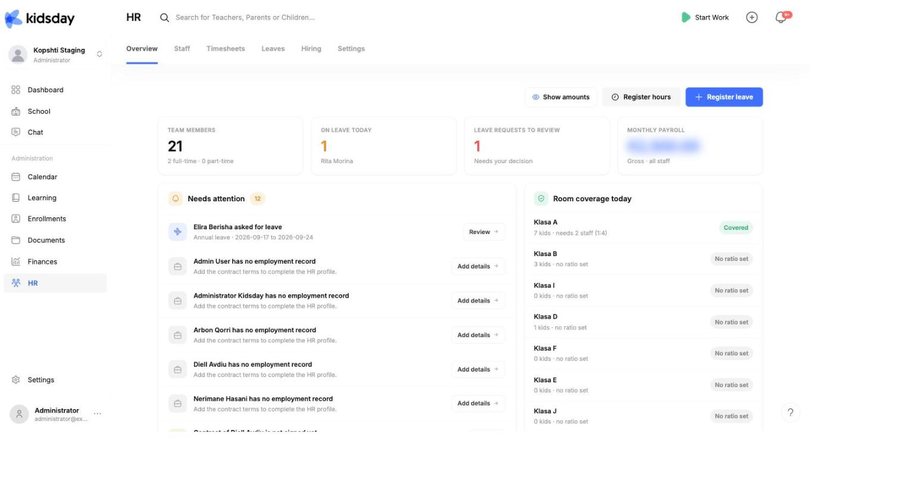The height and width of the screenshot is (480, 900).
Task: Select the Klasa B room row
Action: [643, 259]
